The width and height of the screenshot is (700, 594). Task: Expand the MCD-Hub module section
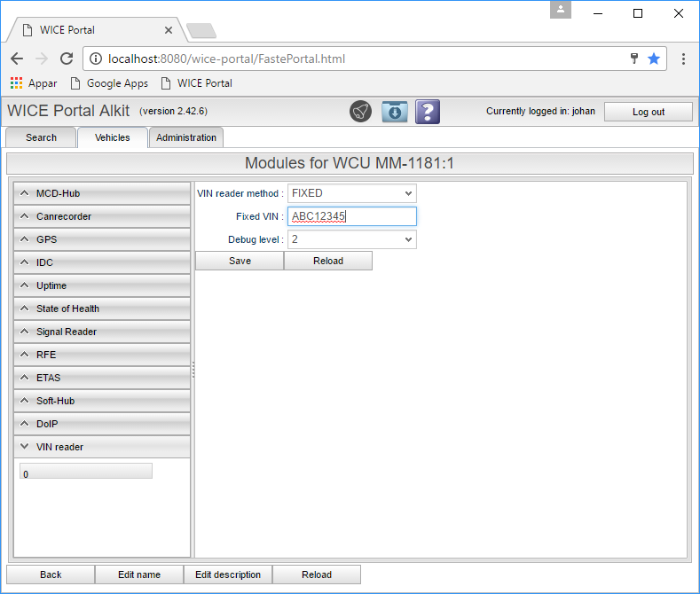click(x=102, y=193)
